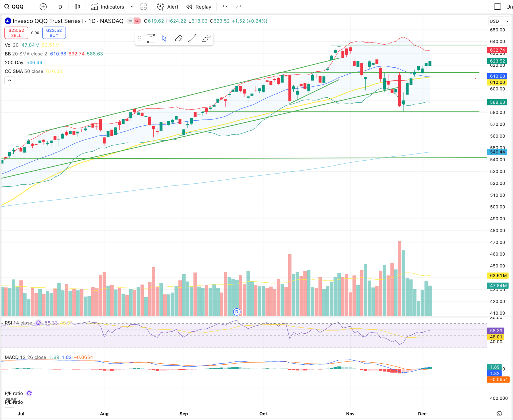Click the undo arrow
The width and height of the screenshot is (513, 420).
[x=225, y=7]
